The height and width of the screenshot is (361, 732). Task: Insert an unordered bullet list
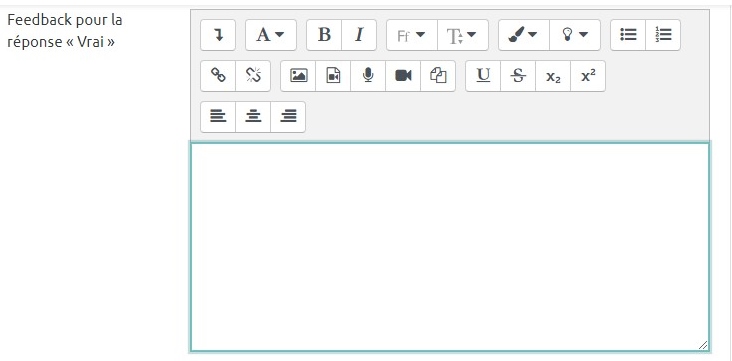[628, 35]
